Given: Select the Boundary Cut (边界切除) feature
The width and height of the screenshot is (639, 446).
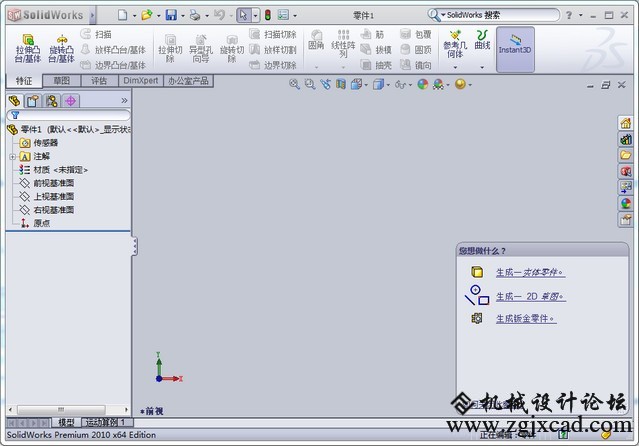Looking at the screenshot, I should pos(273,65).
